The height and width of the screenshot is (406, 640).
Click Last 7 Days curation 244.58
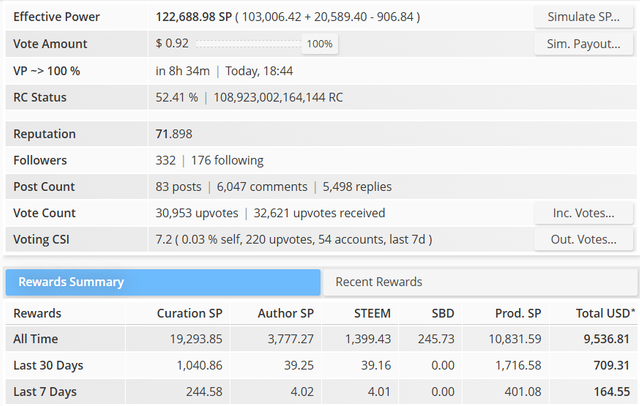[x=204, y=392]
